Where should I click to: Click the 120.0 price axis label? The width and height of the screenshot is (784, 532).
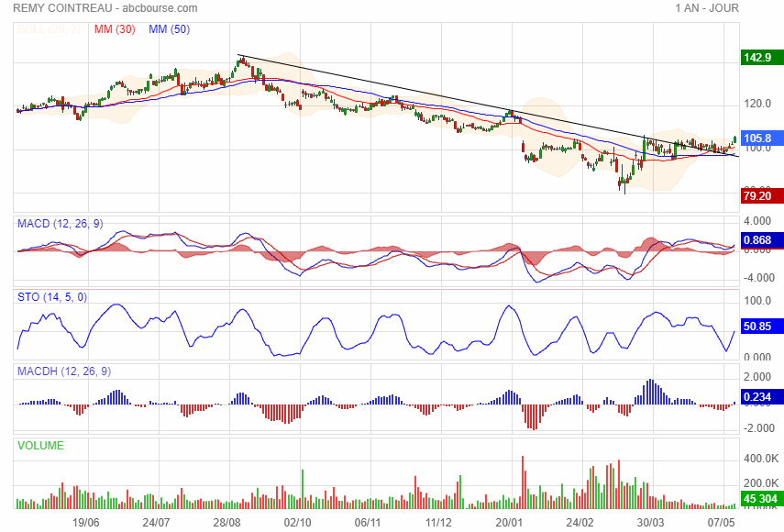click(757, 104)
